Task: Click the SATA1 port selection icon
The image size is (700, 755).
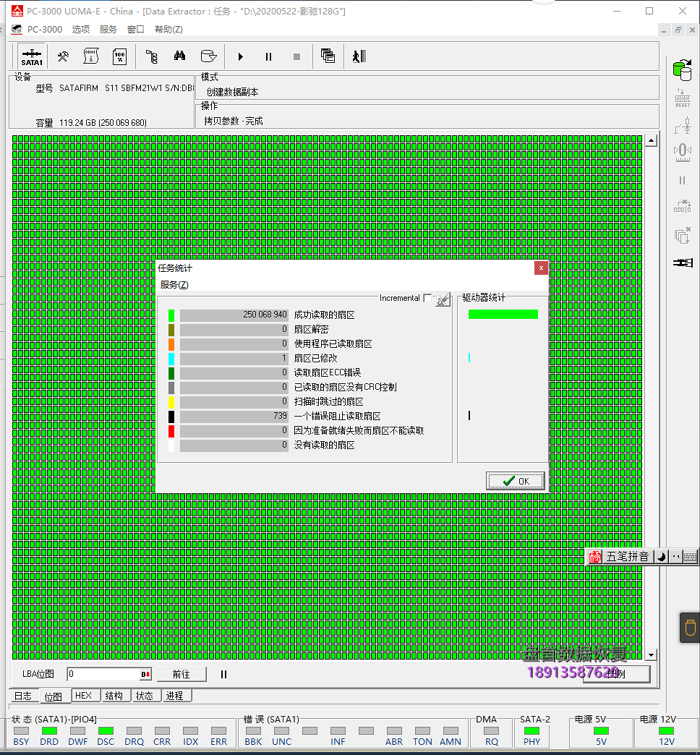Action: point(32,56)
